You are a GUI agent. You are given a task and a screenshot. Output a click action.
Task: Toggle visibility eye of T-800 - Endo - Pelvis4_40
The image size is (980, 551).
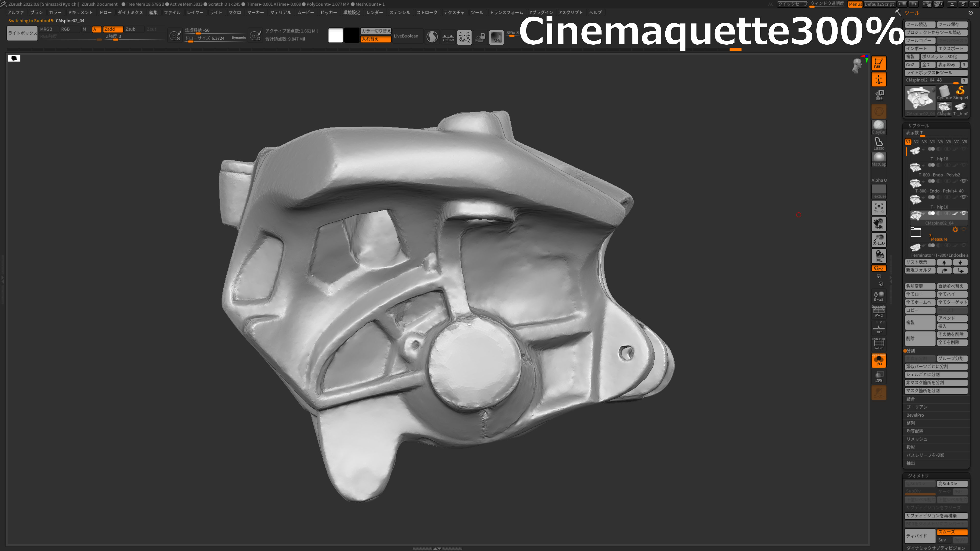964,181
